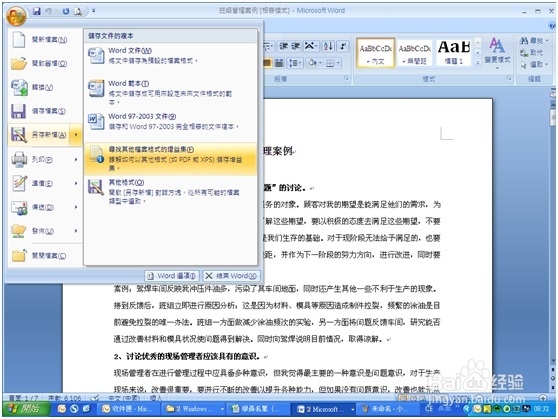Open the 學員名單 Excel taskbar button
Viewport: 558px width, 419px height.
click(x=258, y=409)
